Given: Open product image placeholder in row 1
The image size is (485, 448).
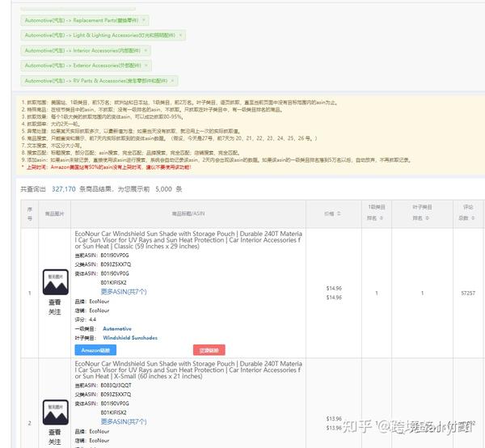Looking at the screenshot, I should tap(55, 282).
